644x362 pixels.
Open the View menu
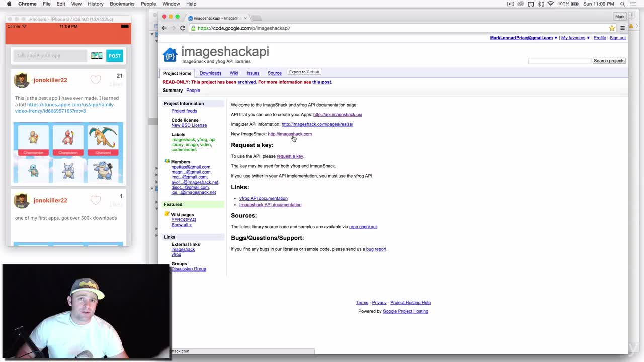[76, 4]
